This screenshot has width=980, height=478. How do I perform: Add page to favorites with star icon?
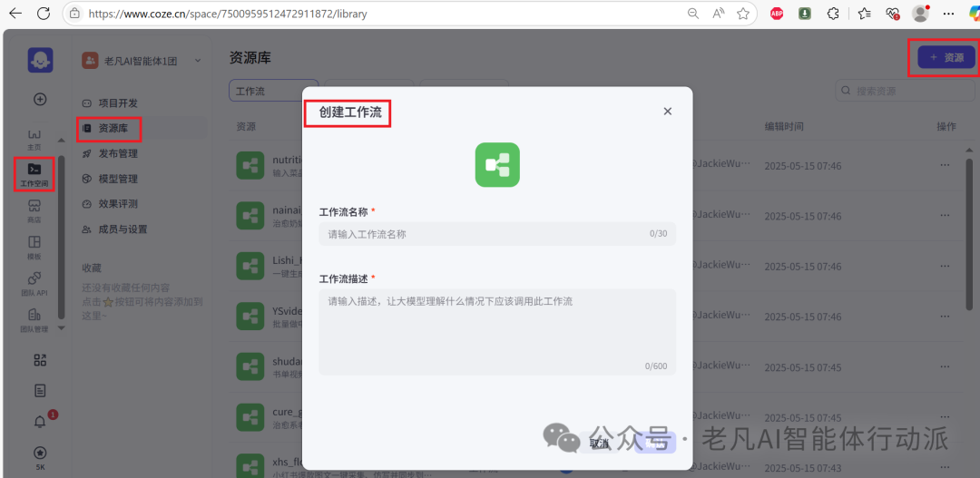742,13
